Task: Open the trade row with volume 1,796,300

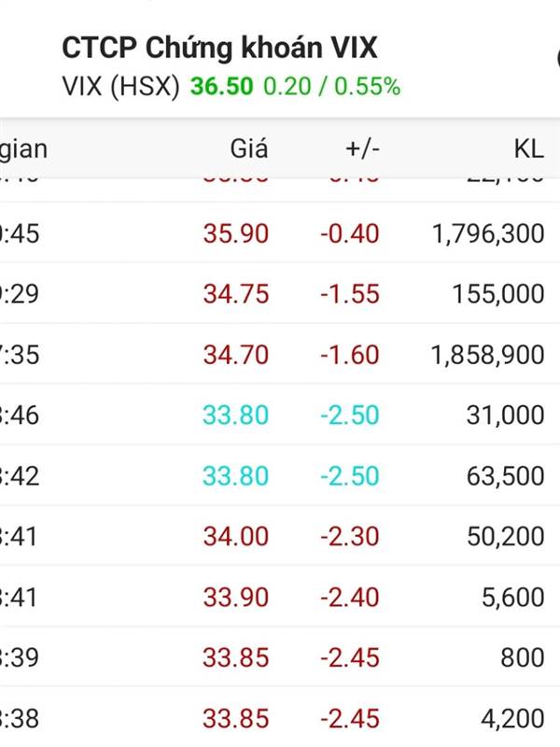Action: (280, 233)
